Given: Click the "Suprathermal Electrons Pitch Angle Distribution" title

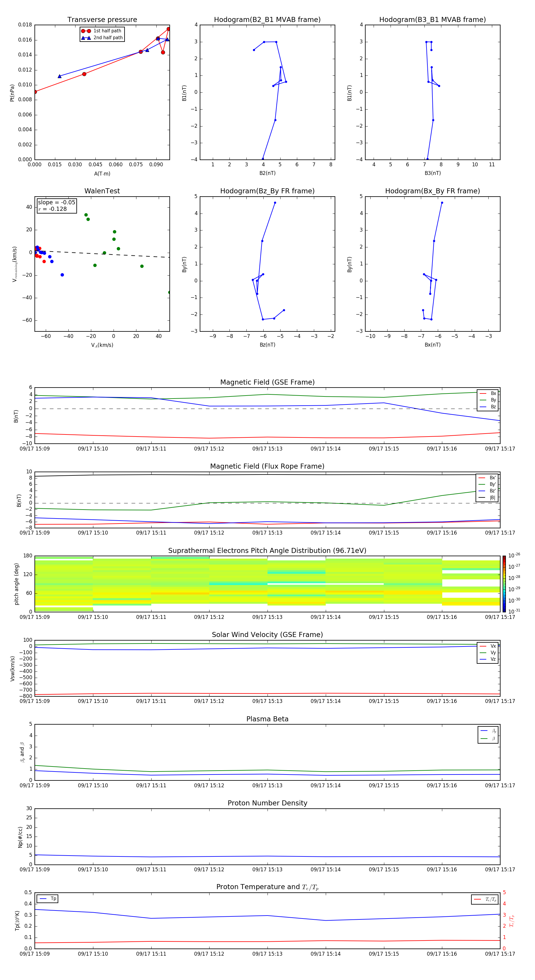Looking at the screenshot, I should (x=267, y=551).
